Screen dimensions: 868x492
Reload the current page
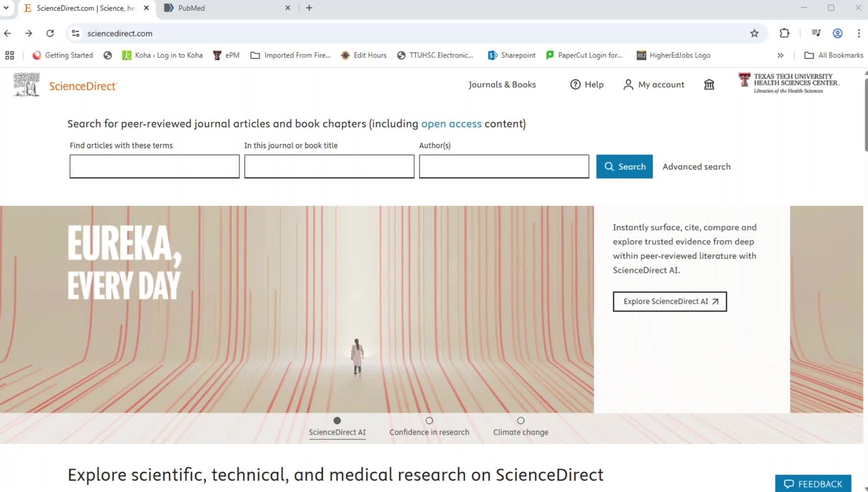(50, 33)
